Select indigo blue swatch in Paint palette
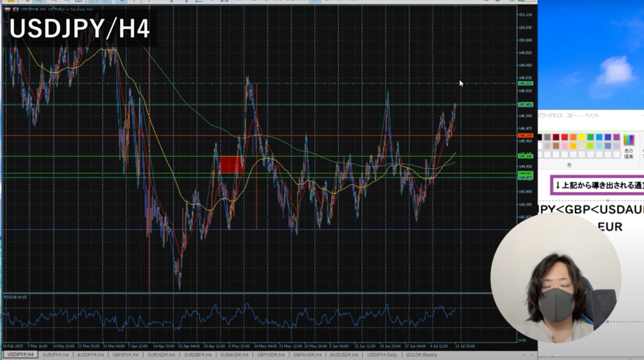 pyautogui.click(x=608, y=137)
